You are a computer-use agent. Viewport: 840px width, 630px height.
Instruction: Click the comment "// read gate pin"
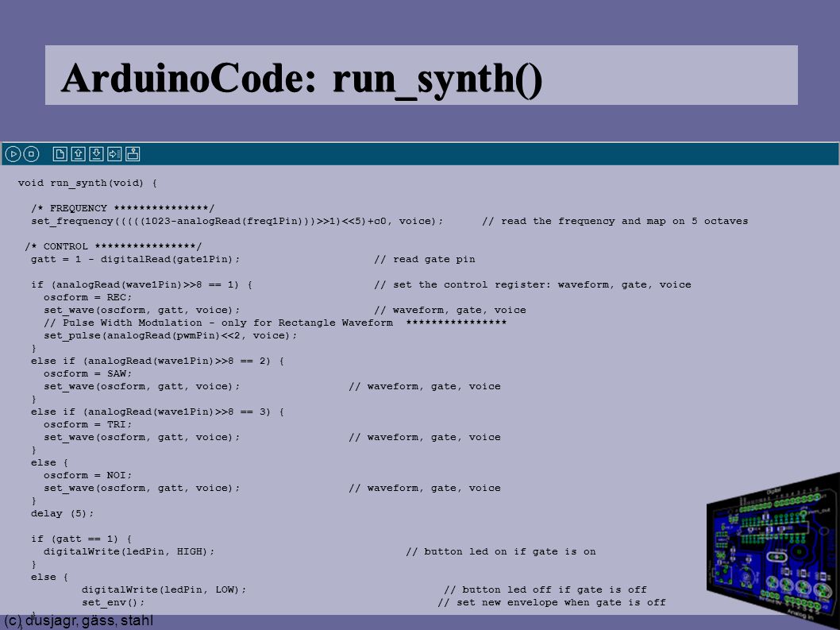425,259
